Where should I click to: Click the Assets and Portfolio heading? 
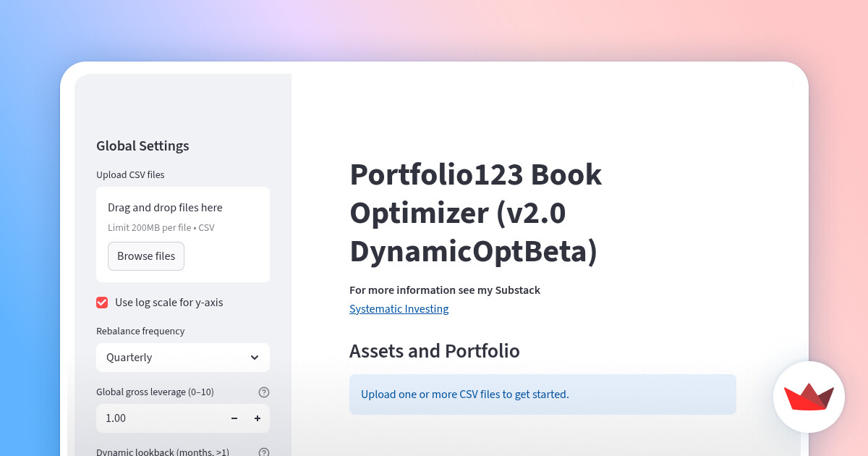pyautogui.click(x=434, y=351)
